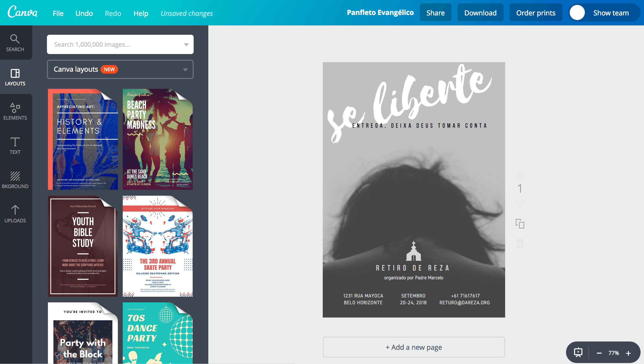Select the History & Elements art layout

[x=83, y=139]
